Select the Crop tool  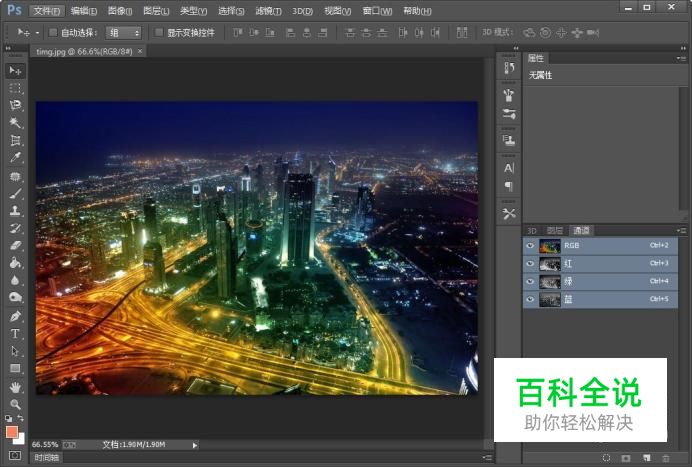tap(15, 140)
